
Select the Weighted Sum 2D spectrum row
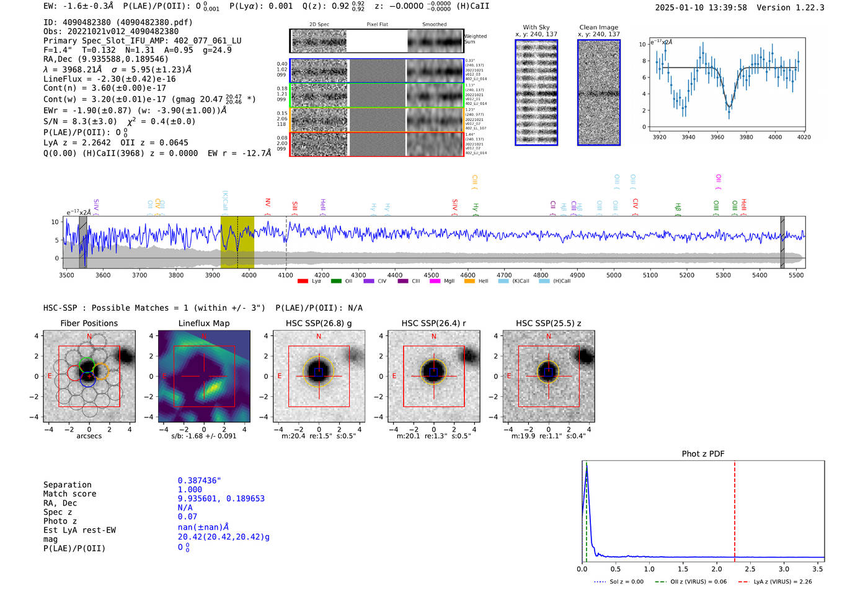point(377,42)
